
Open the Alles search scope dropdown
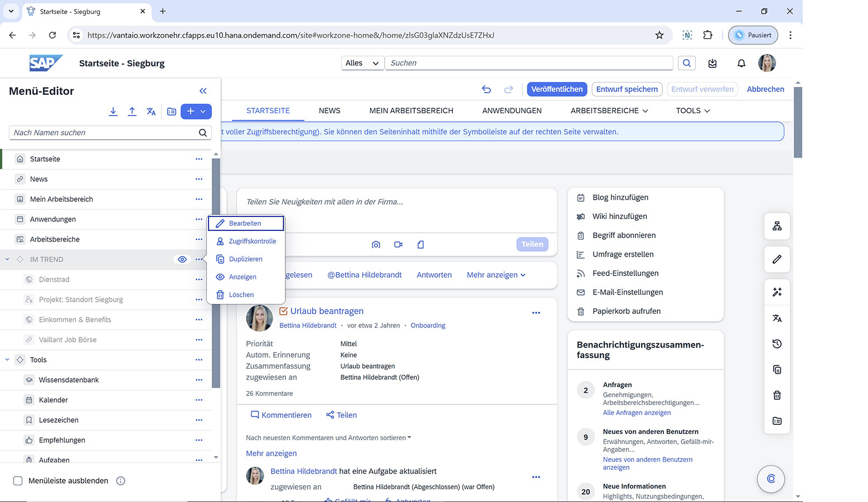click(362, 63)
